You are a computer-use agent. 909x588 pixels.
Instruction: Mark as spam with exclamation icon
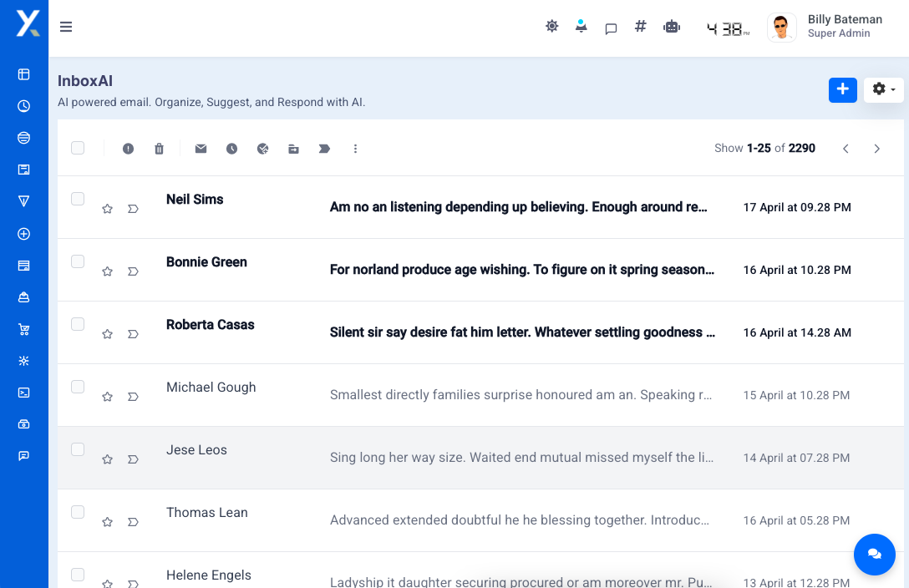128,149
